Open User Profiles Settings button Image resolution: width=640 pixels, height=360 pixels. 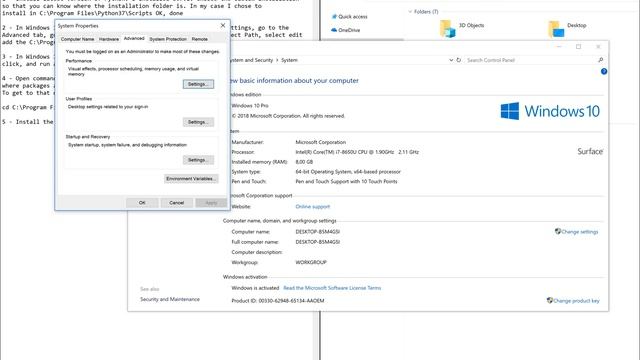coord(198,122)
